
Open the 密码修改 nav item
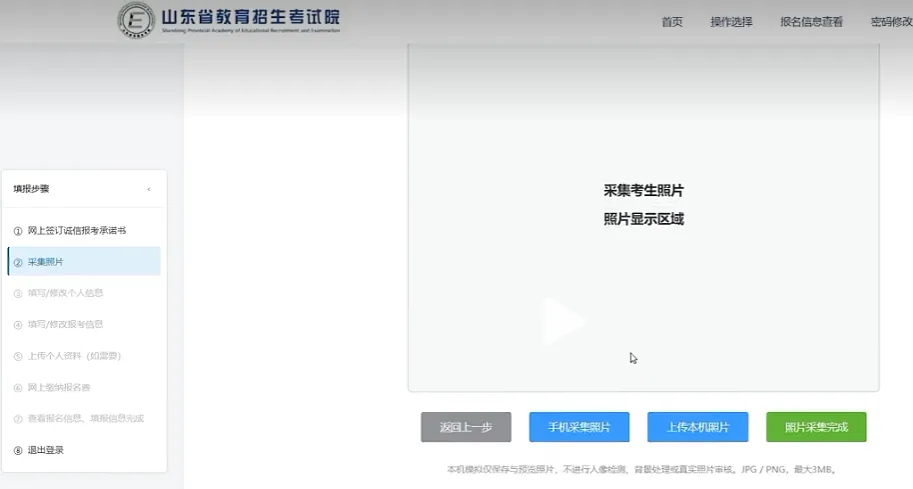[x=891, y=22]
